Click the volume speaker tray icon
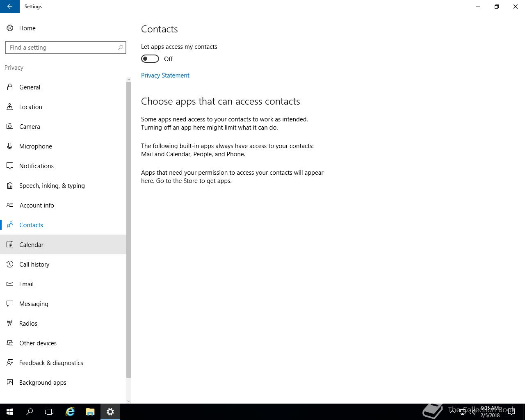The width and height of the screenshot is (525, 420). point(472,412)
